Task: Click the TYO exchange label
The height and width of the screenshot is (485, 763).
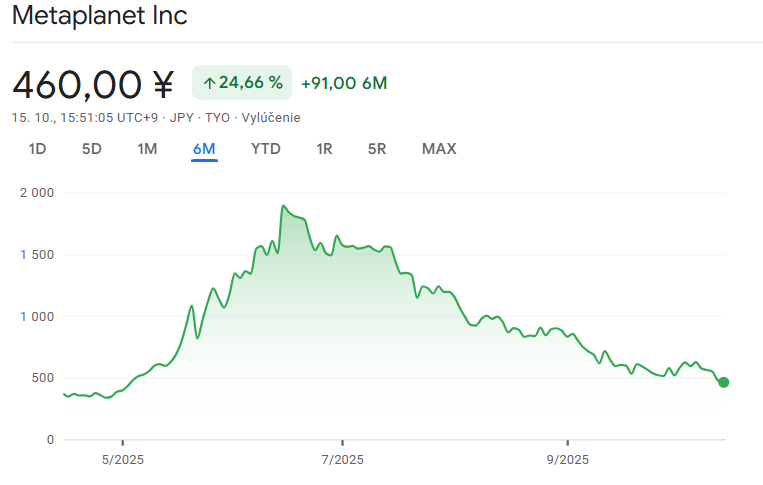Action: pyautogui.click(x=217, y=118)
